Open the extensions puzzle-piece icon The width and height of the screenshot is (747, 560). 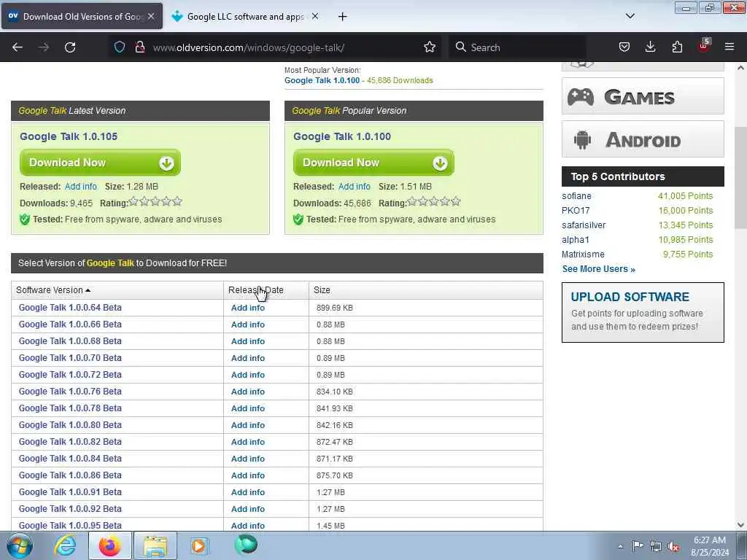coord(677,47)
